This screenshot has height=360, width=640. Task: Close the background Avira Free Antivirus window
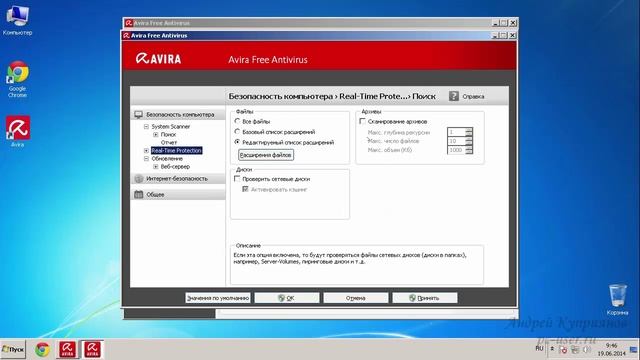pyautogui.click(x=513, y=23)
